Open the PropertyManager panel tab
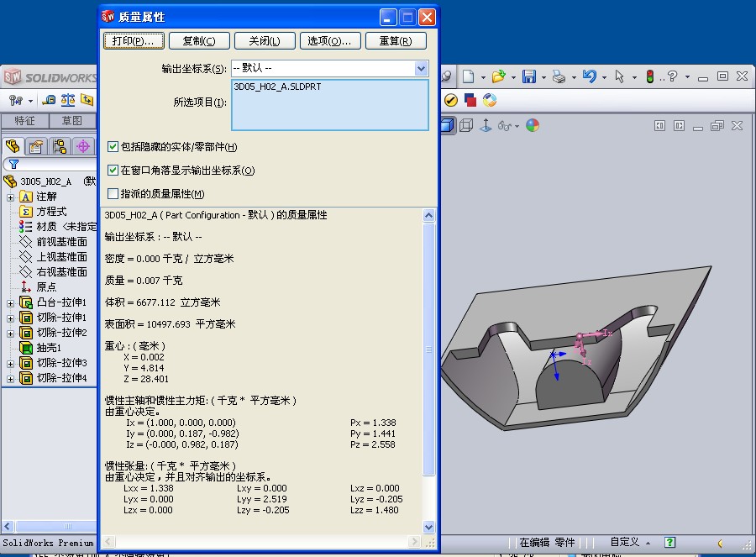Image resolution: width=756 pixels, height=557 pixels. 36,146
